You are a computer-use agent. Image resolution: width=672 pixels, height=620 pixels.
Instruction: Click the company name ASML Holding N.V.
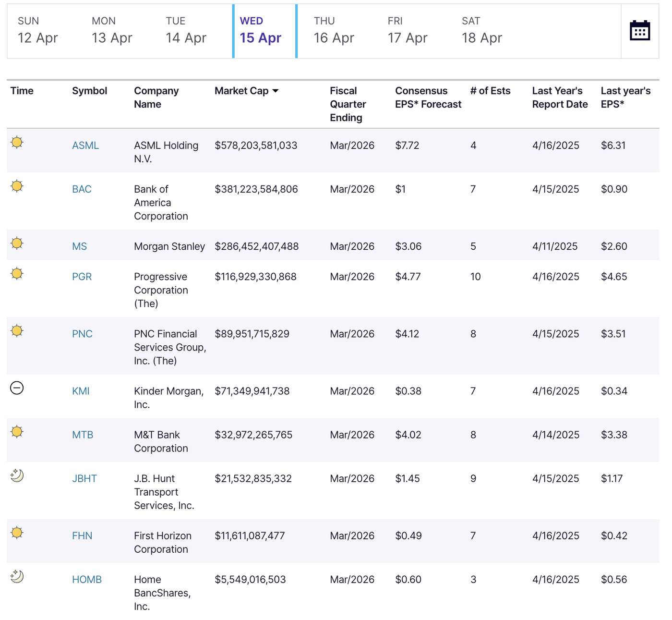click(166, 152)
